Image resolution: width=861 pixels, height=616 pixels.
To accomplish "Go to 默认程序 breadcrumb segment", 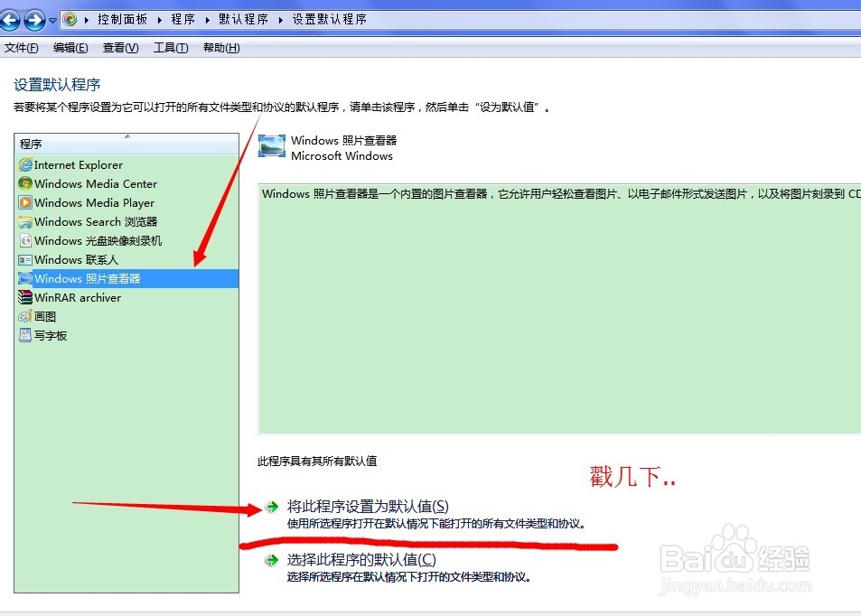I will tap(243, 19).
